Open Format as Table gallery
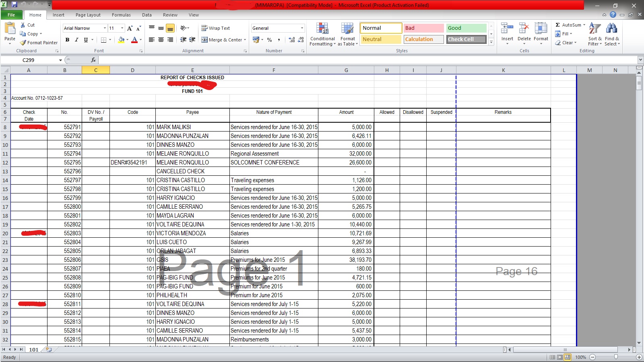This screenshot has width=644, height=362. pyautogui.click(x=347, y=35)
